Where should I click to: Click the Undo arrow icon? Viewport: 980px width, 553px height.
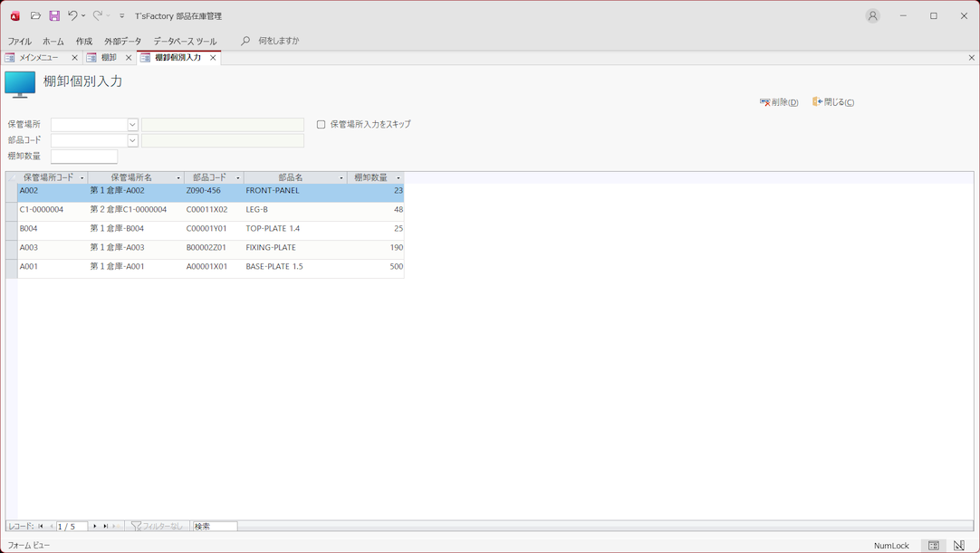point(72,15)
